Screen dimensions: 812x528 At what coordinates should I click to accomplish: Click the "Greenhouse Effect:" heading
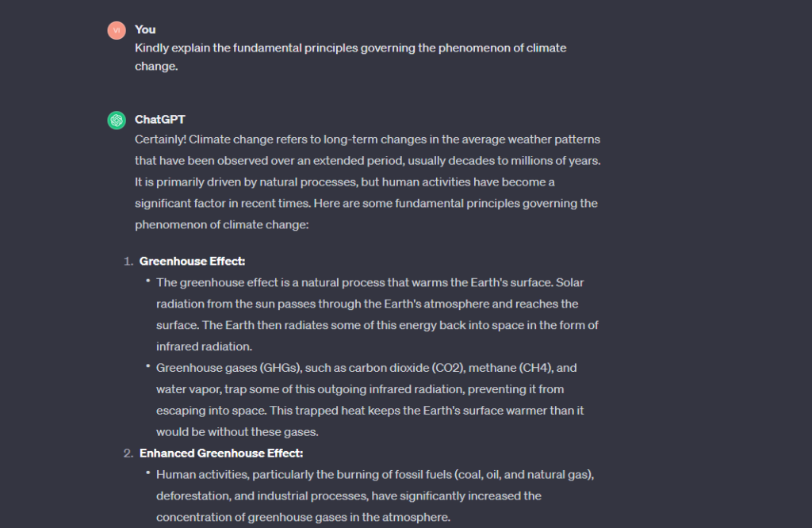pos(191,261)
